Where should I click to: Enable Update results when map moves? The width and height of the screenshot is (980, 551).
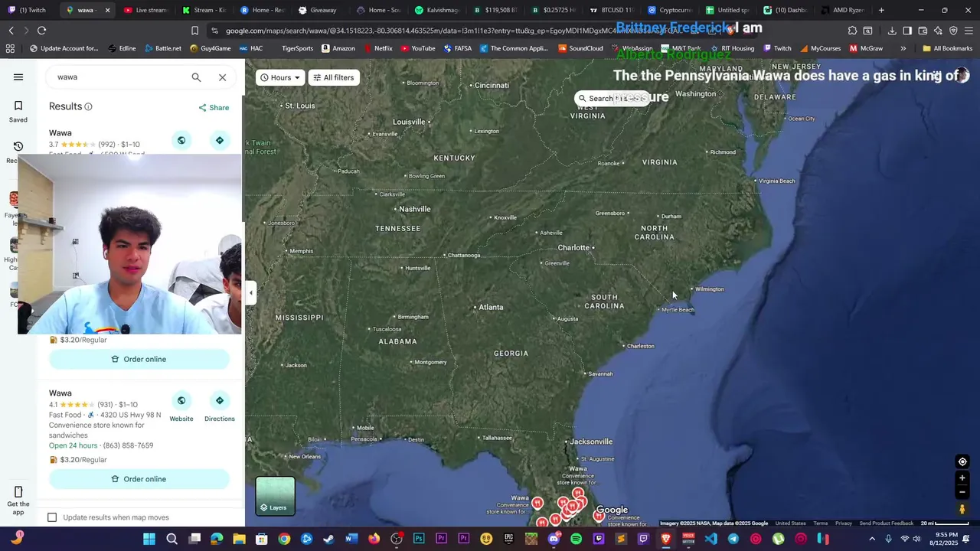(x=52, y=517)
